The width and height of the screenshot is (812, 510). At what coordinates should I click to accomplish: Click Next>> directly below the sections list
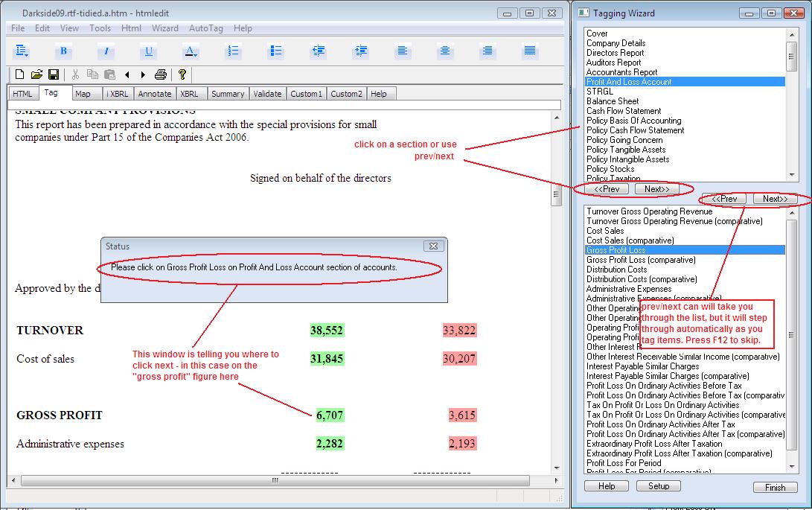click(656, 189)
